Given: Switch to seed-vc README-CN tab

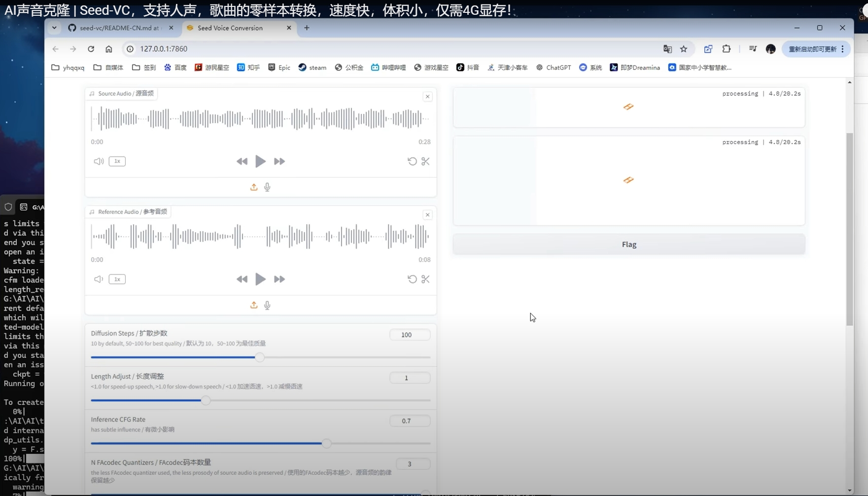Looking at the screenshot, I should pos(119,28).
